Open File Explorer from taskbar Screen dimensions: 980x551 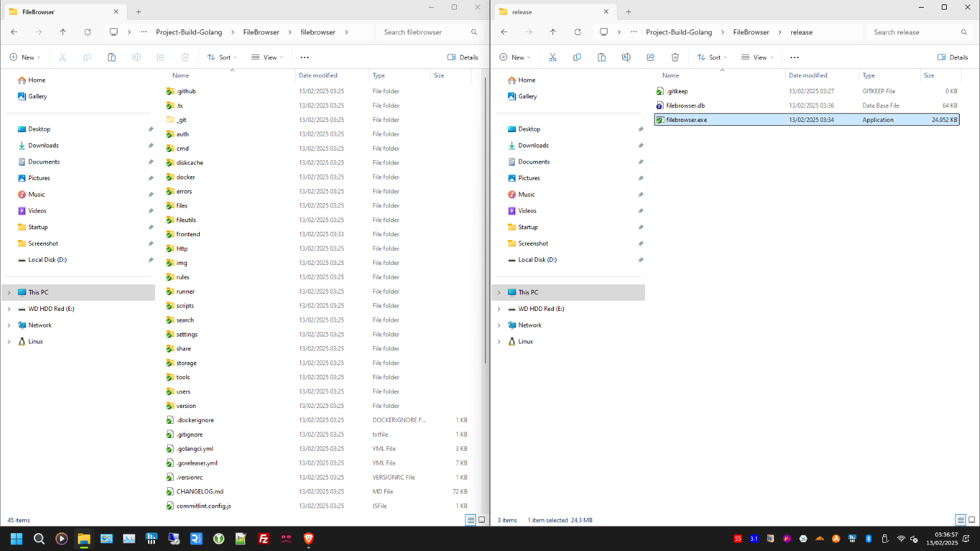84,539
